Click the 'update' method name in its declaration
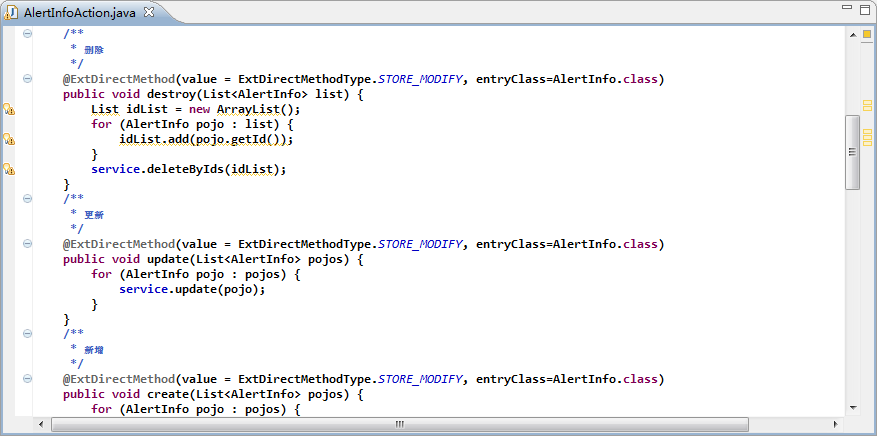The width and height of the screenshot is (877, 436). 166,259
